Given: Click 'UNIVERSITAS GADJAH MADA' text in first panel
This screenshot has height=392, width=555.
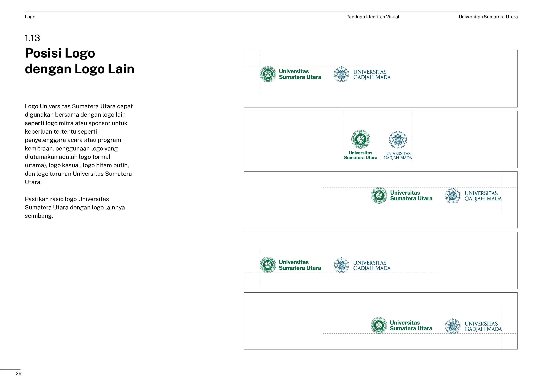Looking at the screenshot, I should [372, 75].
